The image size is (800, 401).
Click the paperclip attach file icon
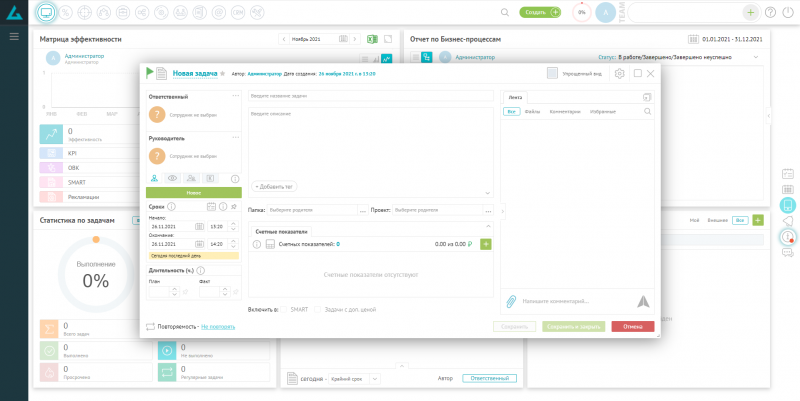[510, 300]
